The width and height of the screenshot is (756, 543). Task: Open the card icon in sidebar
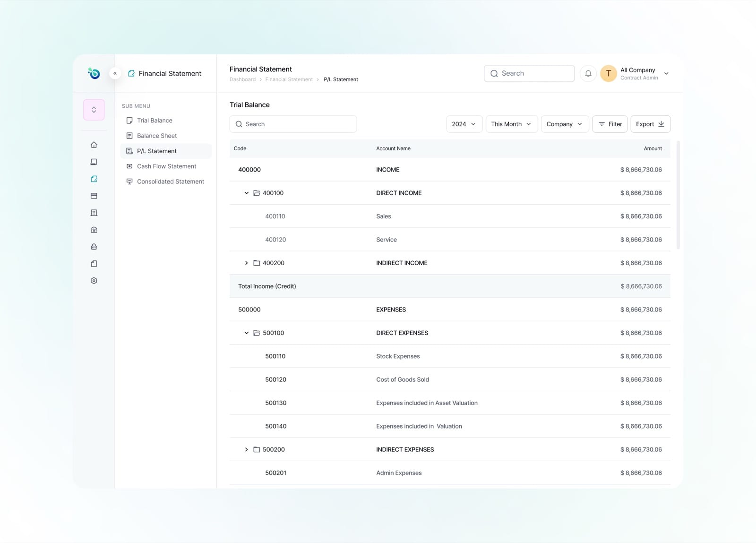94,196
